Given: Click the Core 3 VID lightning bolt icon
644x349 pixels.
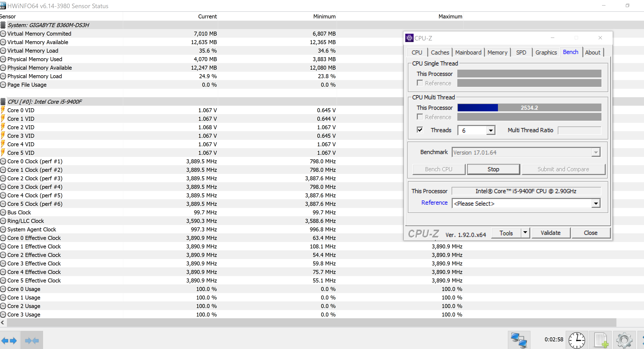Looking at the screenshot, I should point(3,136).
